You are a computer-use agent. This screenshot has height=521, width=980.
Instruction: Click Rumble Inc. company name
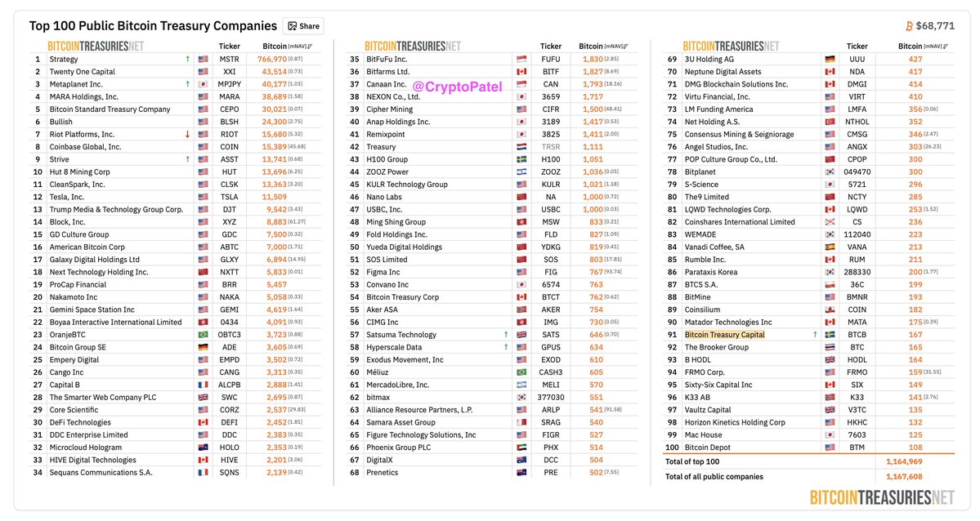tap(705, 259)
